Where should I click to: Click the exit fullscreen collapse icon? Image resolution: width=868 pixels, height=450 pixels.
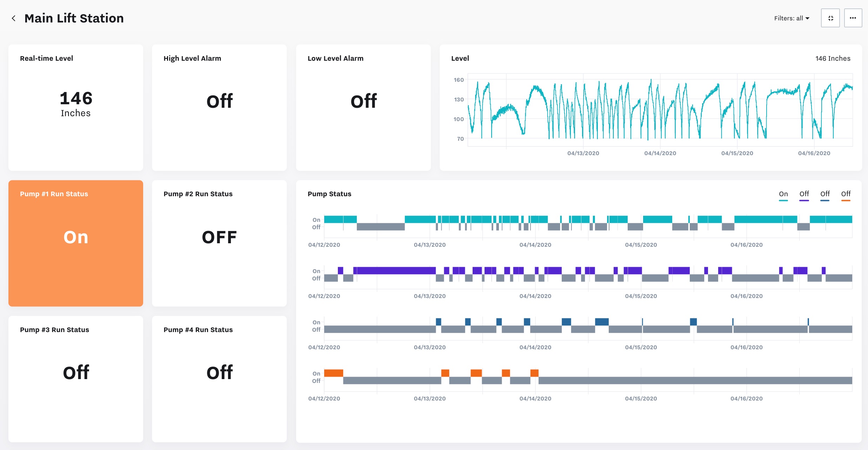830,18
